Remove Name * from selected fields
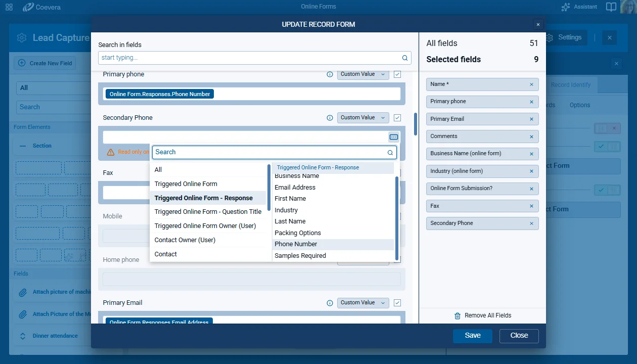637x364 pixels. point(531,84)
